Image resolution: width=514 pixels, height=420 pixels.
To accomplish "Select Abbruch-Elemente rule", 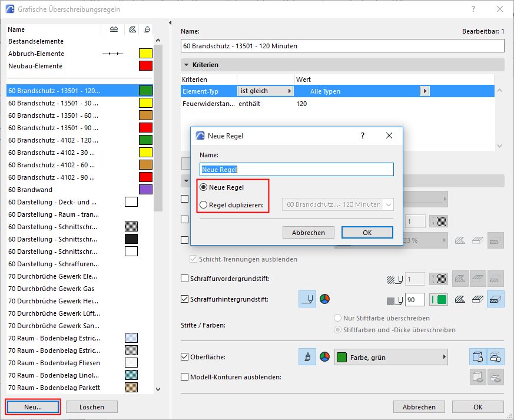I will point(79,54).
